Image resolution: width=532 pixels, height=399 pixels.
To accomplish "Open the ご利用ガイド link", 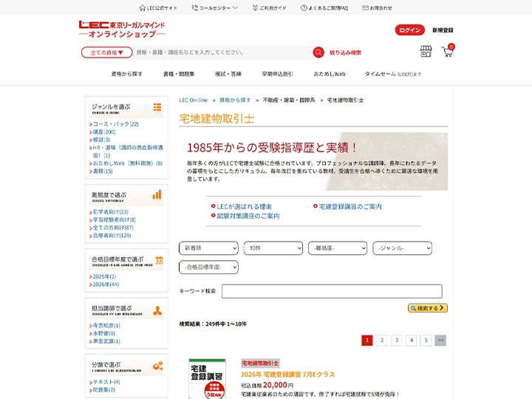I will tap(270, 8).
